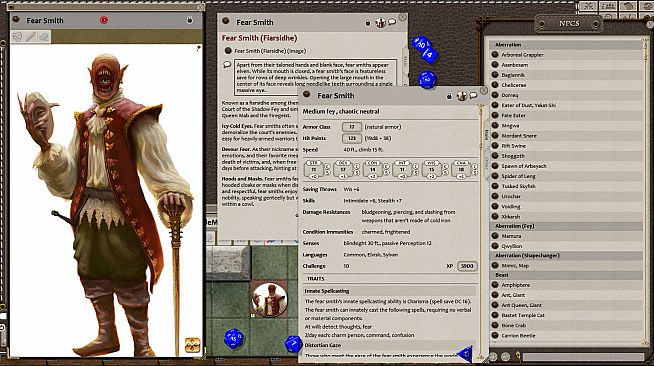Collapse the Aberration category header
Screen dimensions: 654x366
pyautogui.click(x=566, y=45)
